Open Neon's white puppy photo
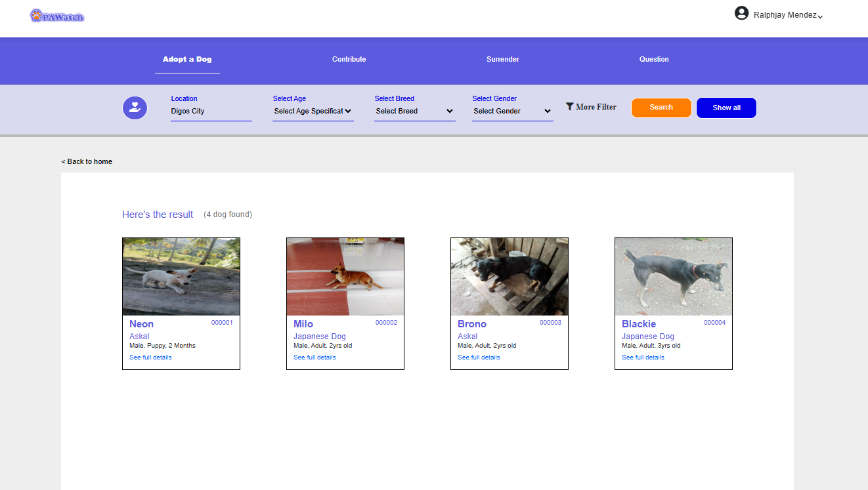868x490 pixels. (181, 277)
